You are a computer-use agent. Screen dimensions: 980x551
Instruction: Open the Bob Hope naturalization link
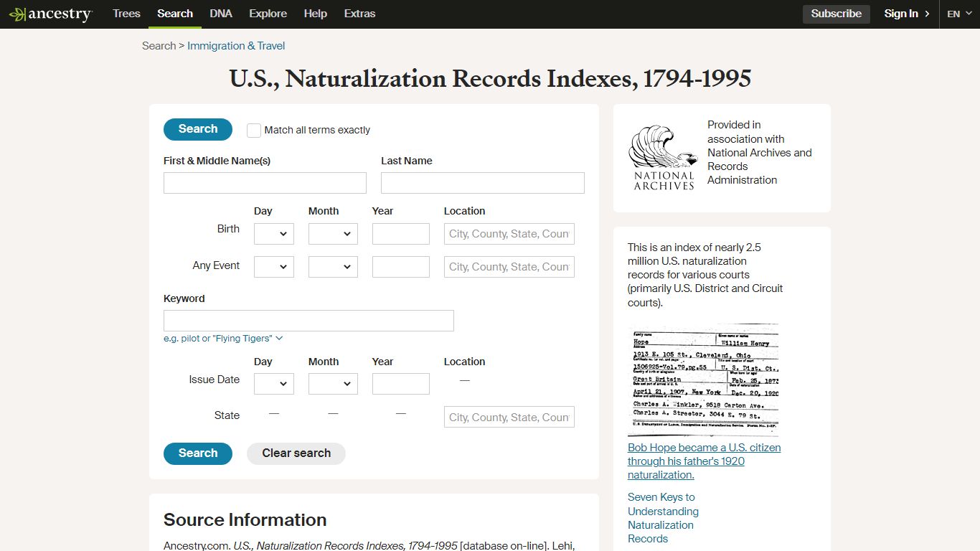tap(704, 461)
